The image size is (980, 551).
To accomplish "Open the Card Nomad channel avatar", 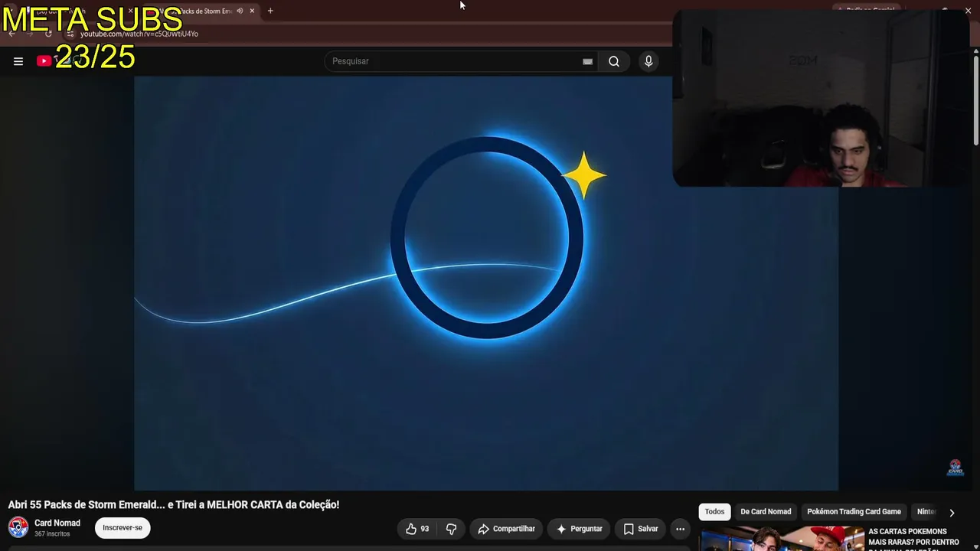I will [18, 527].
